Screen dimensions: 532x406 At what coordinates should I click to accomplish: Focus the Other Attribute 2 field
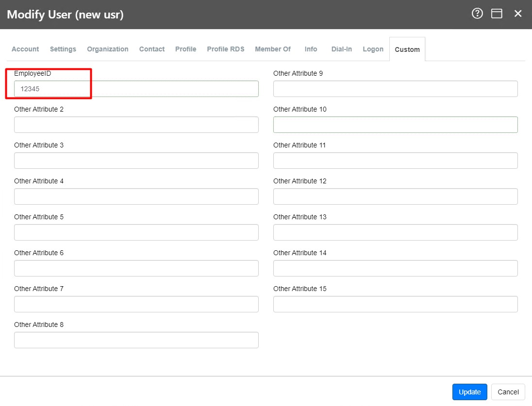click(x=136, y=125)
